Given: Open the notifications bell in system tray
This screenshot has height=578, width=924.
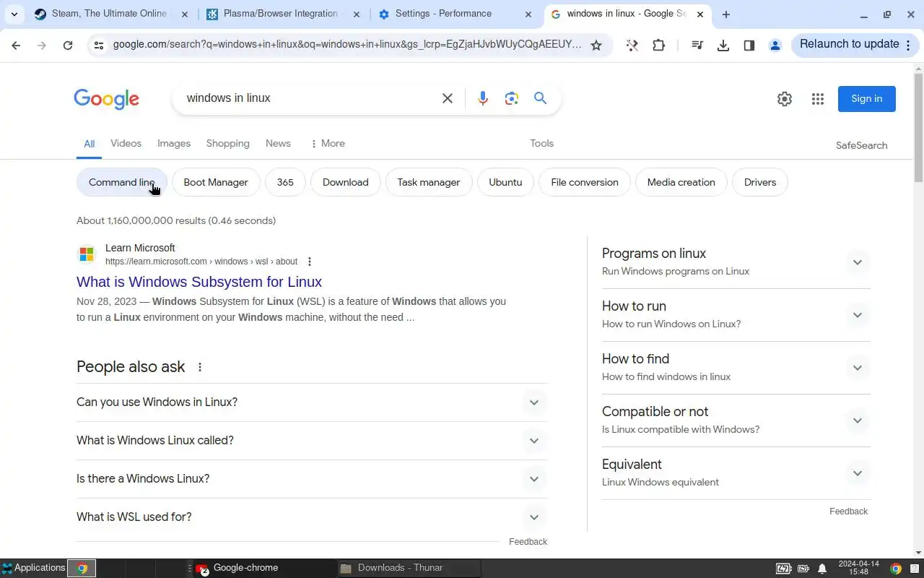Looking at the screenshot, I should [822, 569].
